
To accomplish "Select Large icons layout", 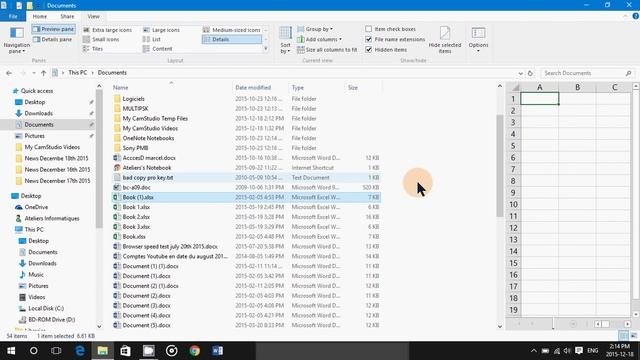I will click(x=162, y=30).
